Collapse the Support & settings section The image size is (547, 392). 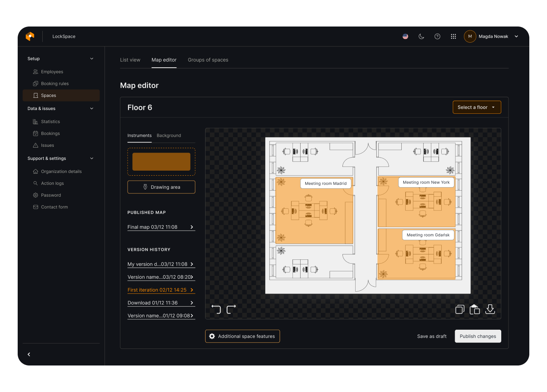coord(91,158)
